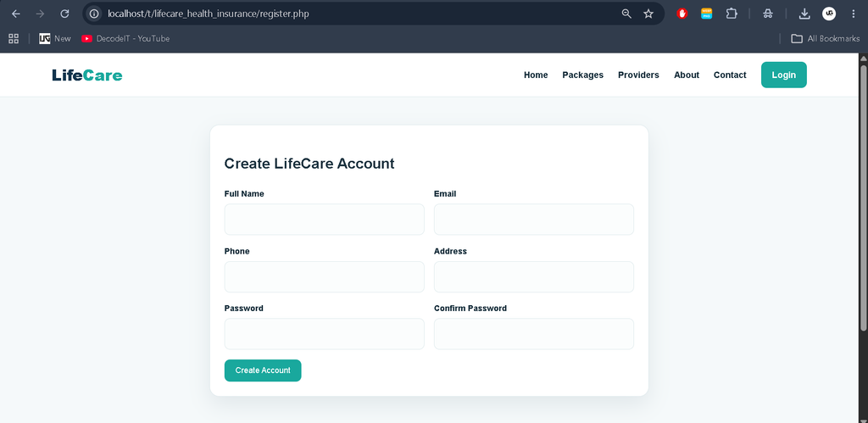This screenshot has width=868, height=423.
Task: Open the Contact nav link
Action: point(730,75)
